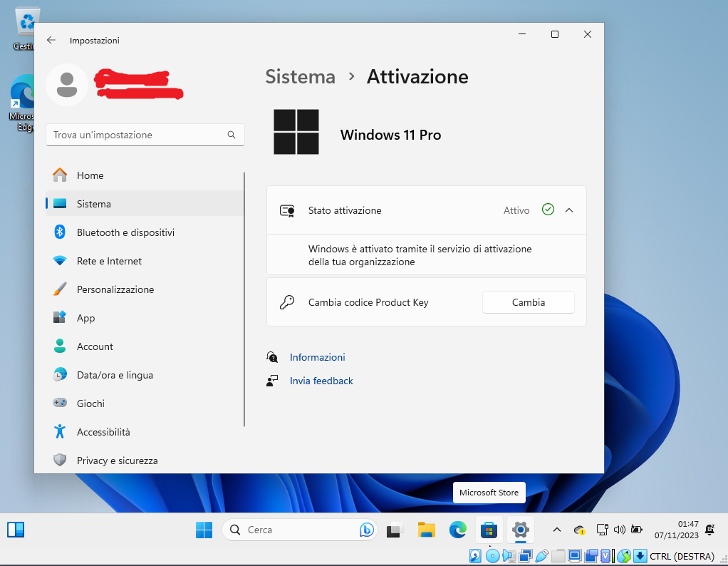Open Home in the settings sidebar
728x566 pixels.
145,175
